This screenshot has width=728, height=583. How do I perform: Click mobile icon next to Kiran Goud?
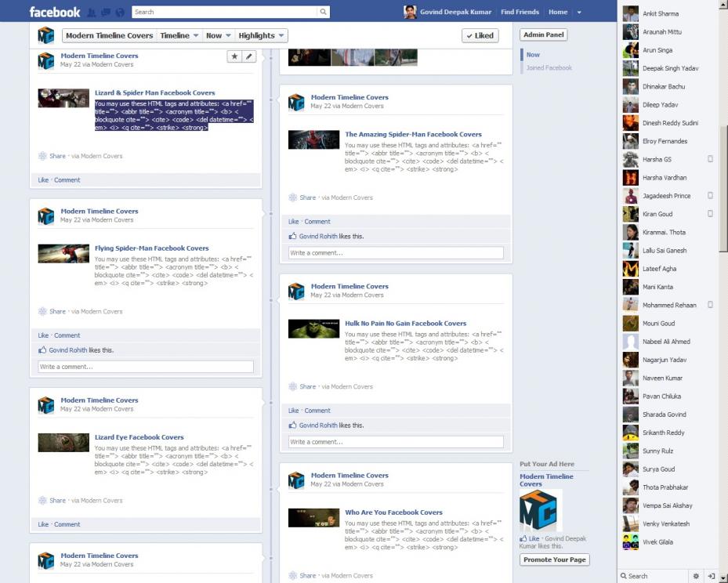(x=710, y=214)
